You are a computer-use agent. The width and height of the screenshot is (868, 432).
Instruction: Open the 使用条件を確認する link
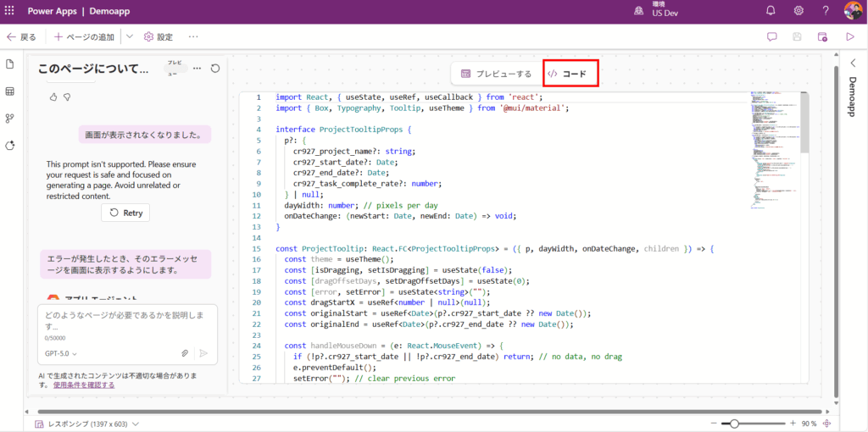pyautogui.click(x=84, y=385)
